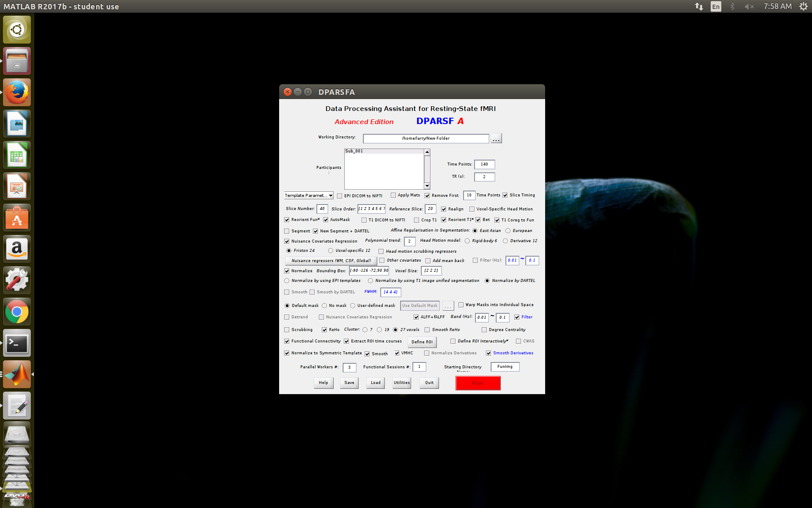Choose 19 voxels ReHo cluster
This screenshot has width=812, height=508.
[x=379, y=330]
